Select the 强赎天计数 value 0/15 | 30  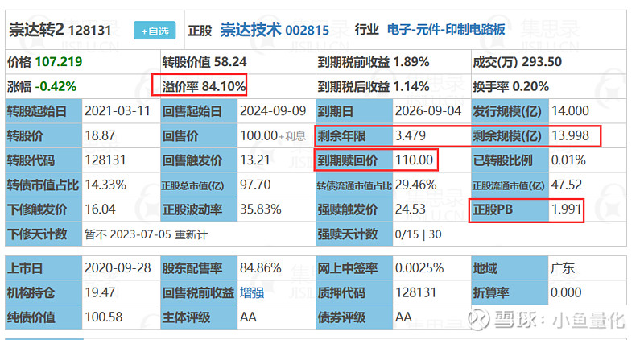(x=418, y=234)
